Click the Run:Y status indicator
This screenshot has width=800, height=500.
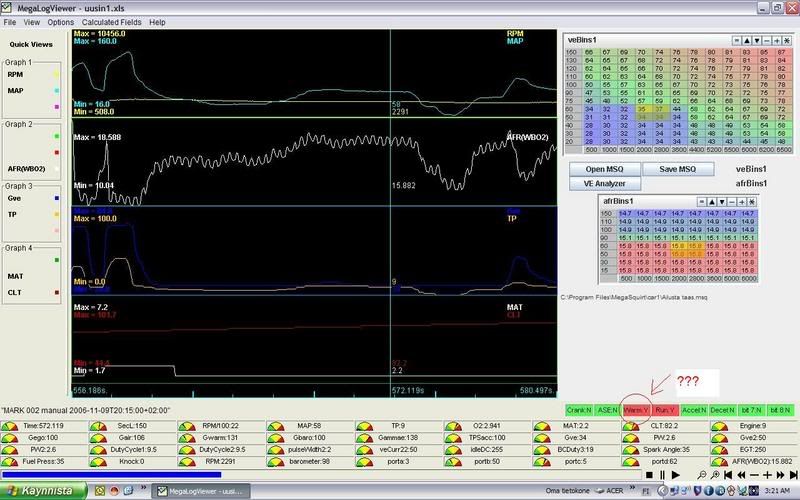(x=664, y=410)
